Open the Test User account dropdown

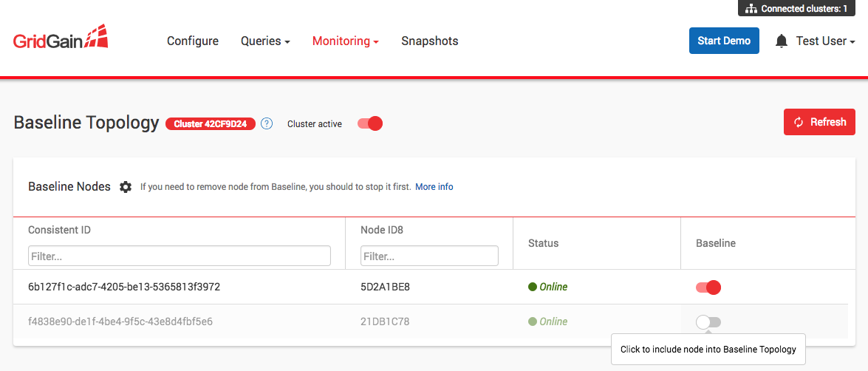[825, 41]
